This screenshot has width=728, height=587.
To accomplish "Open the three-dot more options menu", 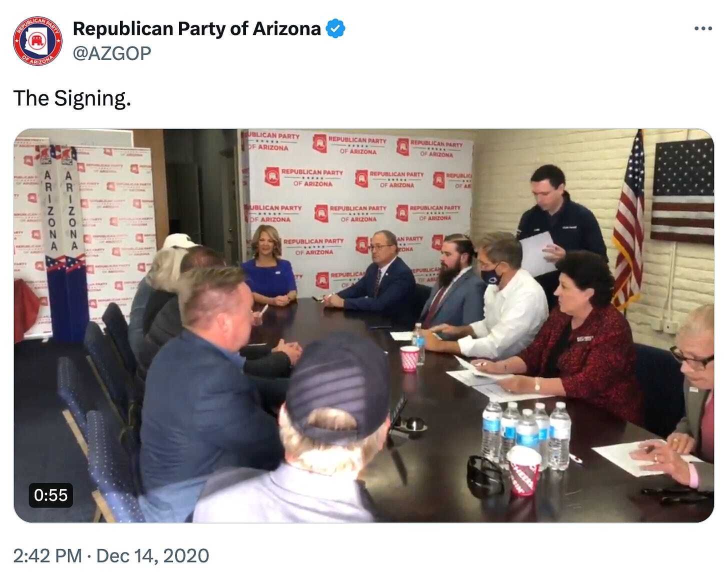I will coord(703,28).
